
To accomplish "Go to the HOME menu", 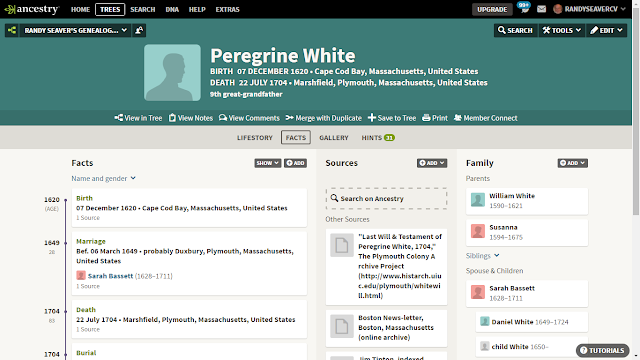I will tap(80, 9).
